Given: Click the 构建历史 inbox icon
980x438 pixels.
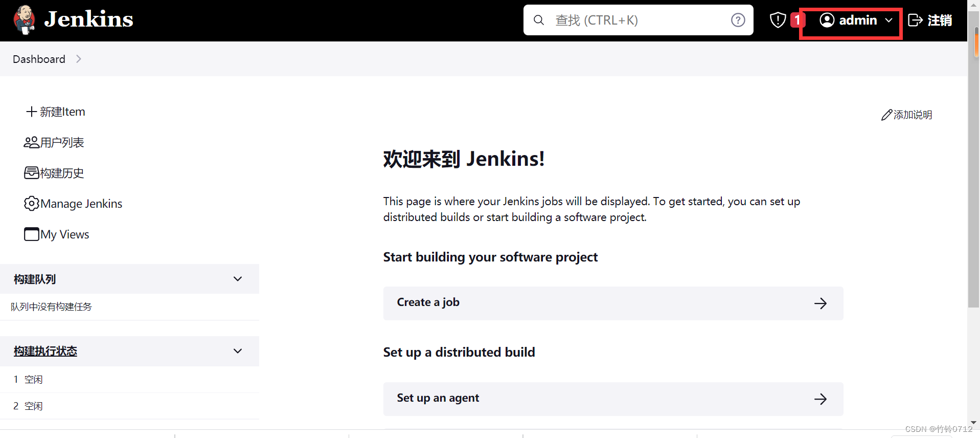Looking at the screenshot, I should tap(31, 173).
